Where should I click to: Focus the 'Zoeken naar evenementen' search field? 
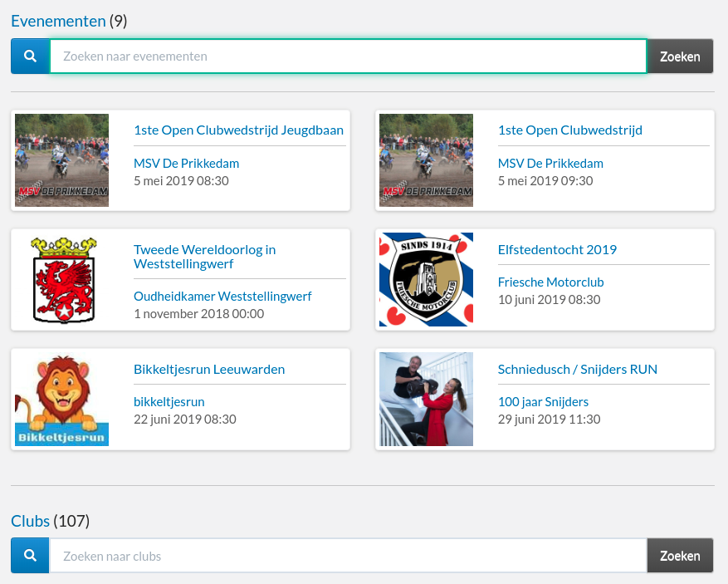tap(348, 56)
